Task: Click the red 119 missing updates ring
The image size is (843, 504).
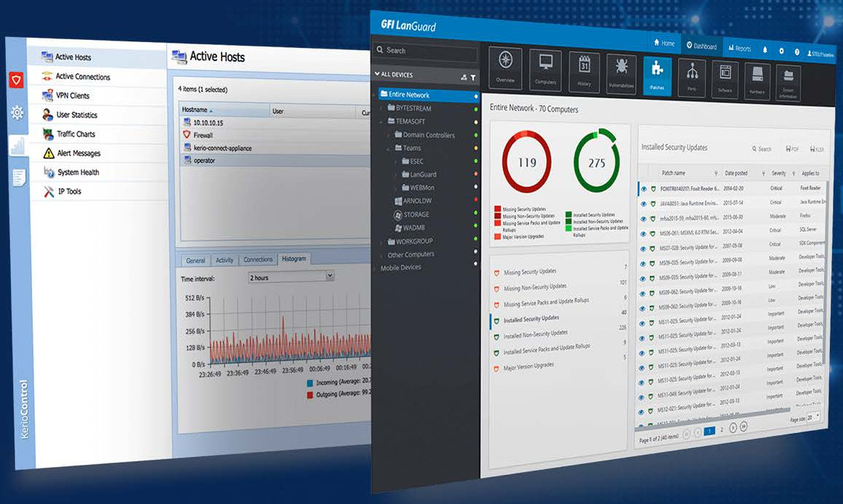Action: pyautogui.click(x=527, y=162)
